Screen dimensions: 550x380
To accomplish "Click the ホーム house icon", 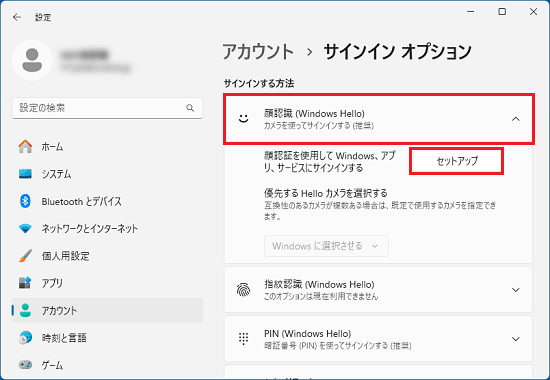I will (x=25, y=146).
